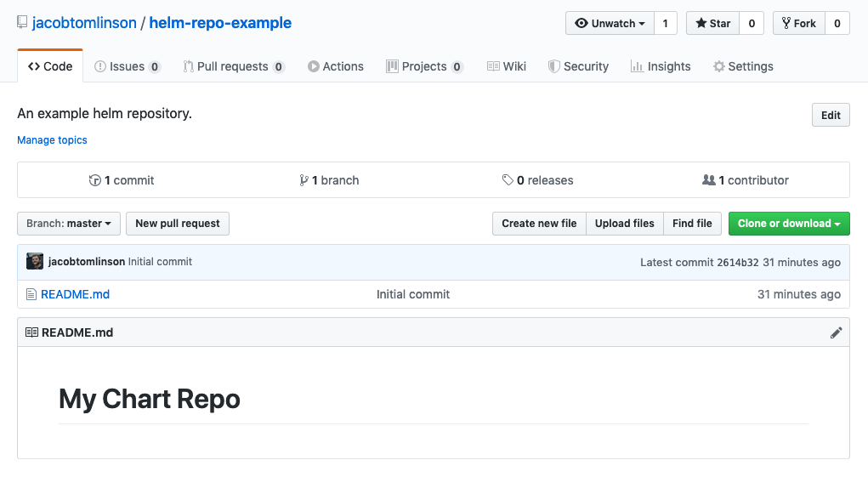Click the project board icon on Projects tab
868x477 pixels.
[x=392, y=66]
